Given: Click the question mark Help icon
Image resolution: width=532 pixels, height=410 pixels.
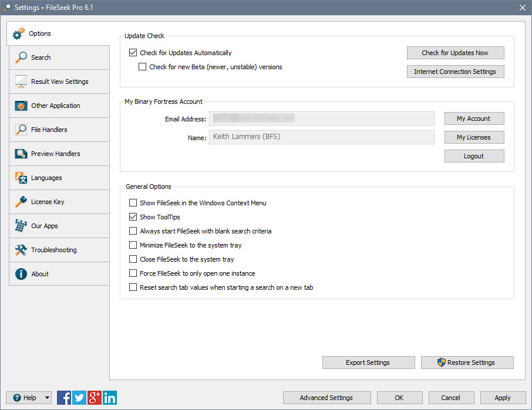Looking at the screenshot, I should coord(17,398).
